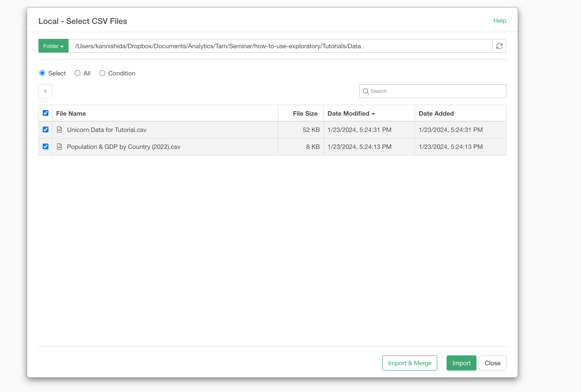Uncheck the select-all header checkbox
The height and width of the screenshot is (392, 581).
(x=46, y=113)
